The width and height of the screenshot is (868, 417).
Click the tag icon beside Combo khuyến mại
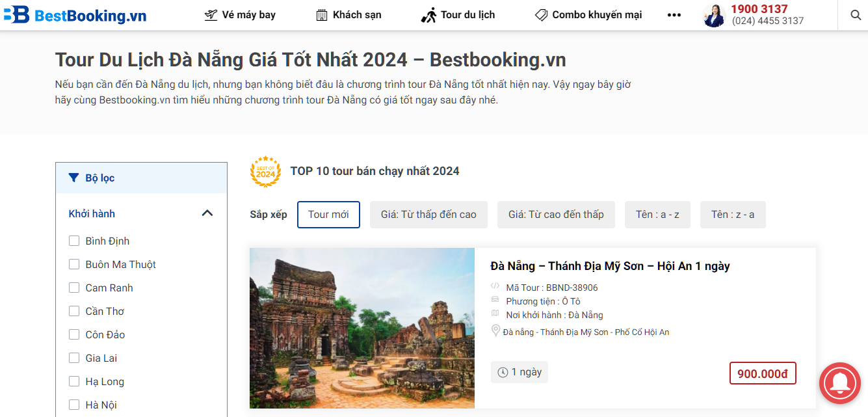[x=541, y=15]
